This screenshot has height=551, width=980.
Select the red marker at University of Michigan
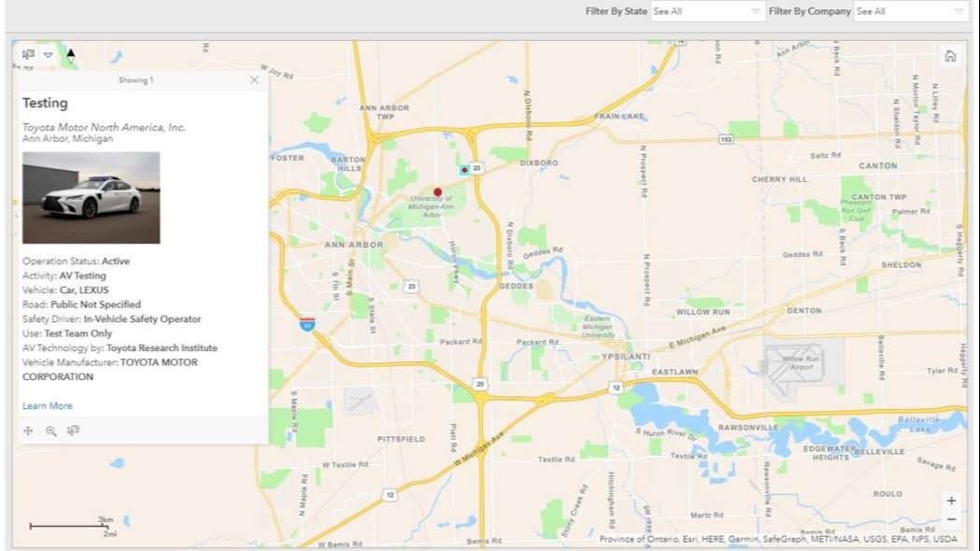pyautogui.click(x=437, y=191)
